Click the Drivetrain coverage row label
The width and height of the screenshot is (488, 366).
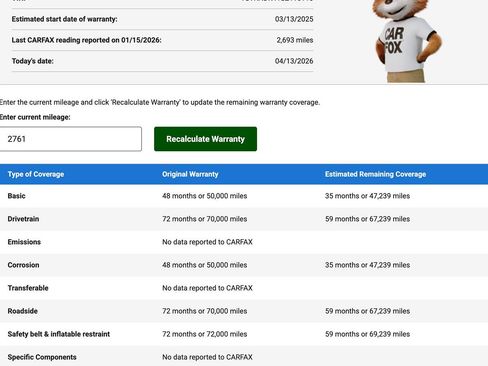(x=23, y=219)
